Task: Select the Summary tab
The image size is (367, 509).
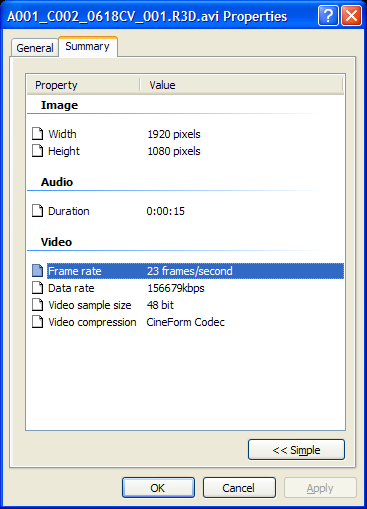Action: [88, 46]
